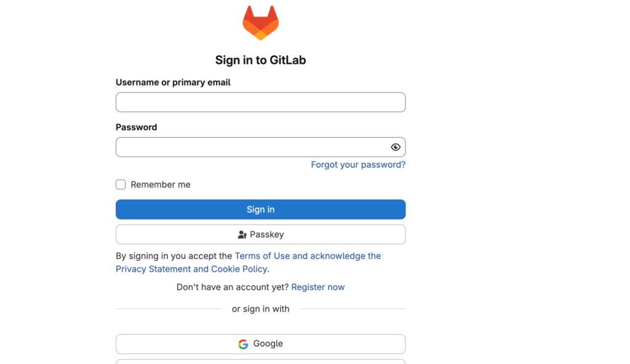
Task: Open the "Forgot your password?" link
Action: pos(358,165)
